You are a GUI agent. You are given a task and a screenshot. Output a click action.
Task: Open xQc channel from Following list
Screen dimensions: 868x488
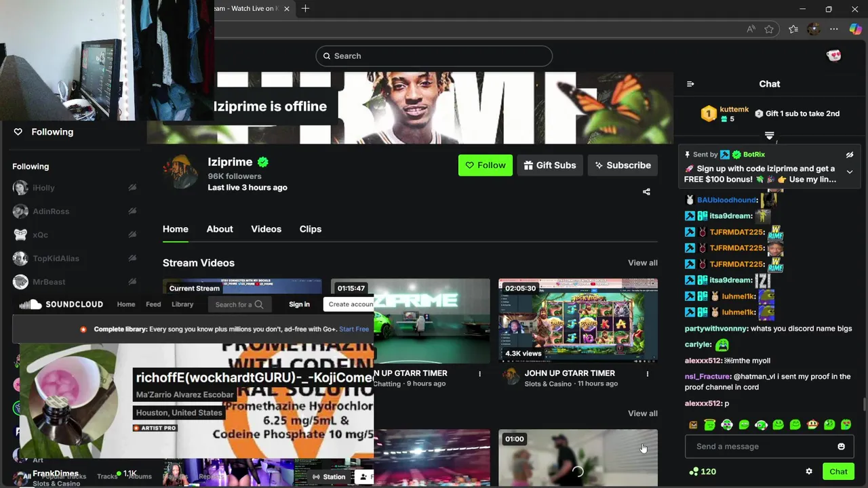40,235
